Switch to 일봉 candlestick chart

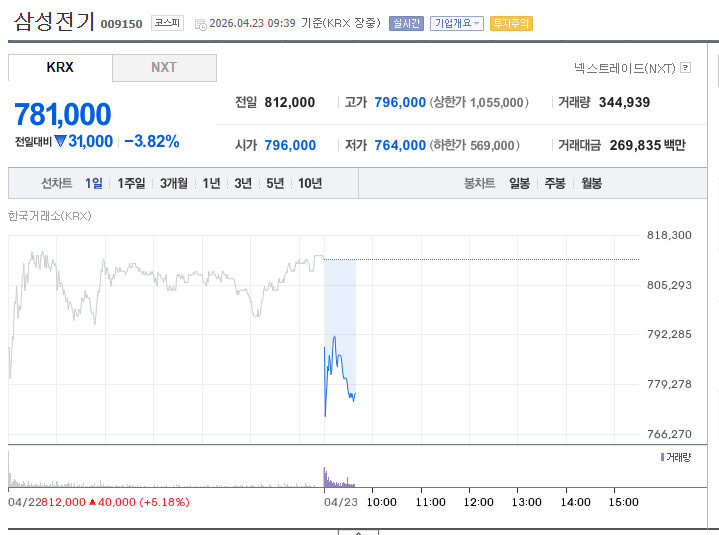click(520, 183)
